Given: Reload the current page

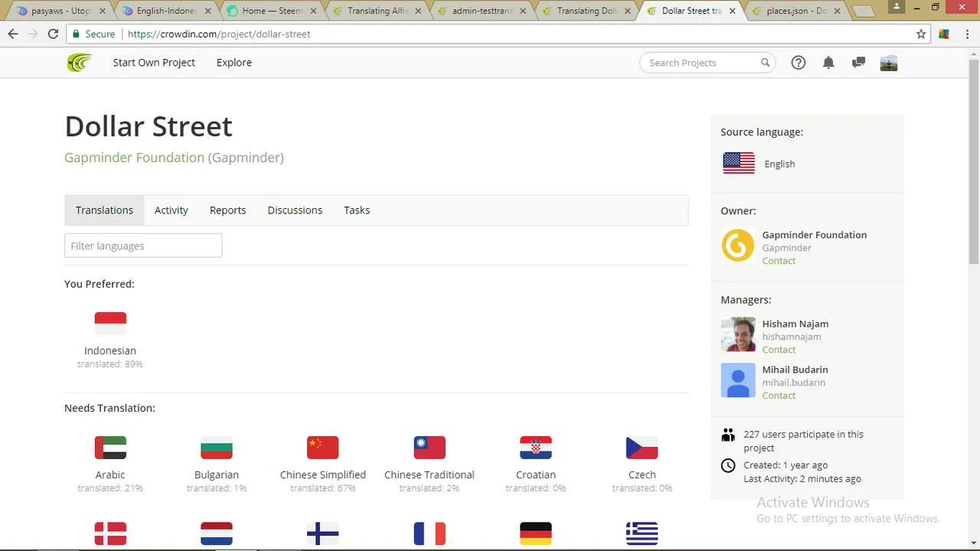Looking at the screenshot, I should pyautogui.click(x=53, y=34).
